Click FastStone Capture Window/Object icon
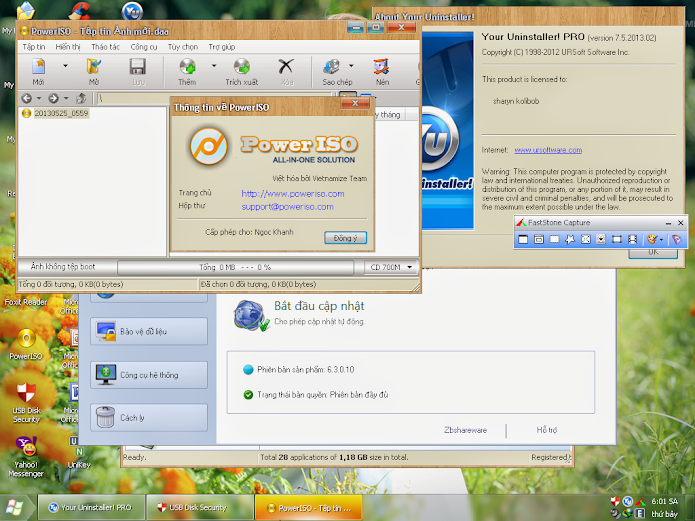The image size is (695, 521). (x=539, y=239)
